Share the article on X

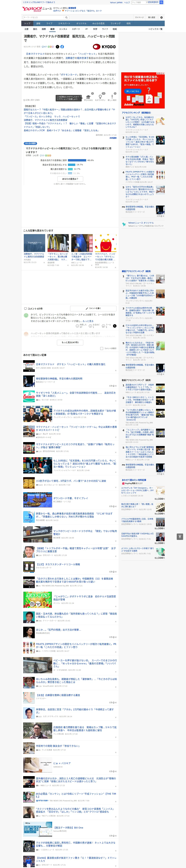coord(57,47)
